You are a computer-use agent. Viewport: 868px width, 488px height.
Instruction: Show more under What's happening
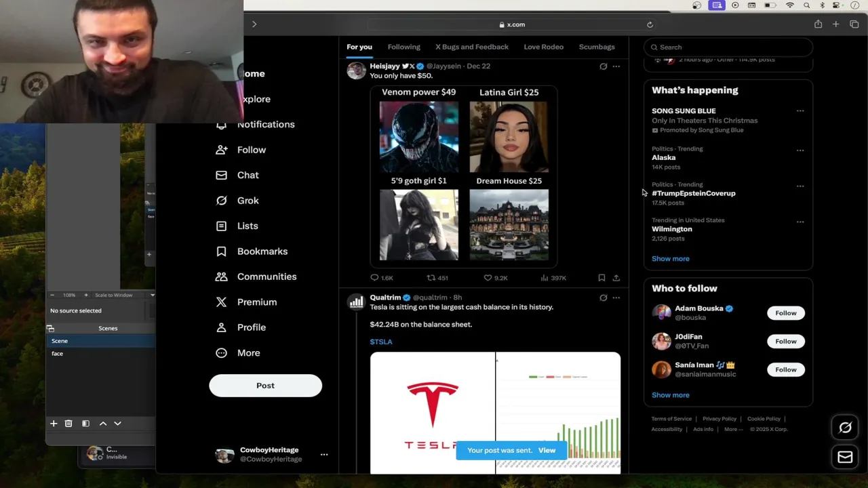(670, 259)
